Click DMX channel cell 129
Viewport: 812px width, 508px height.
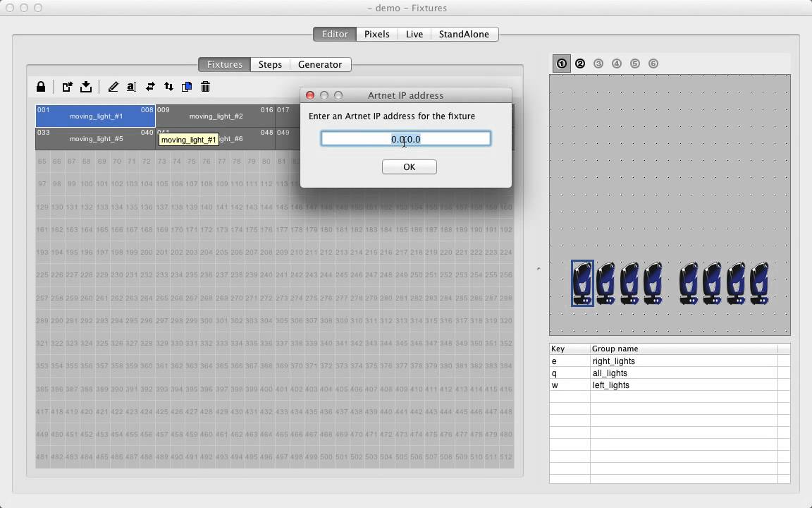[42, 207]
